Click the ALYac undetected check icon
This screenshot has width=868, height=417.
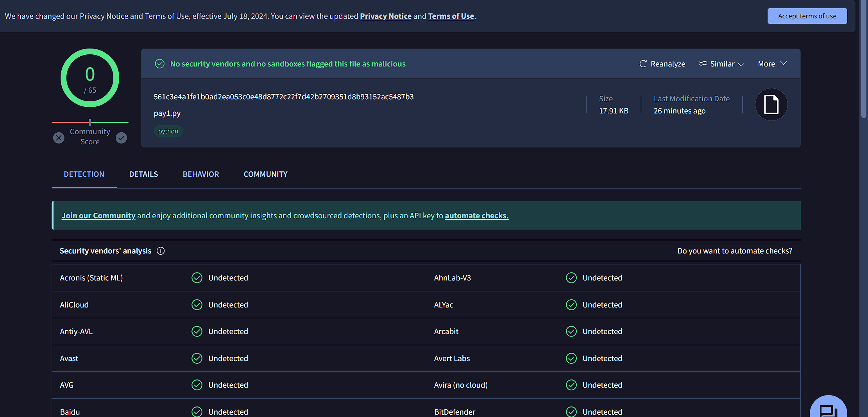571,305
